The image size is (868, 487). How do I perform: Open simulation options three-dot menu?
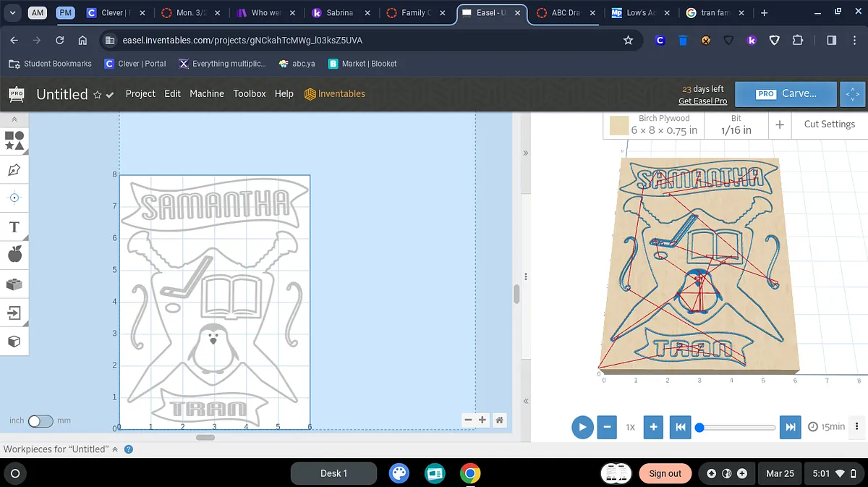(857, 427)
